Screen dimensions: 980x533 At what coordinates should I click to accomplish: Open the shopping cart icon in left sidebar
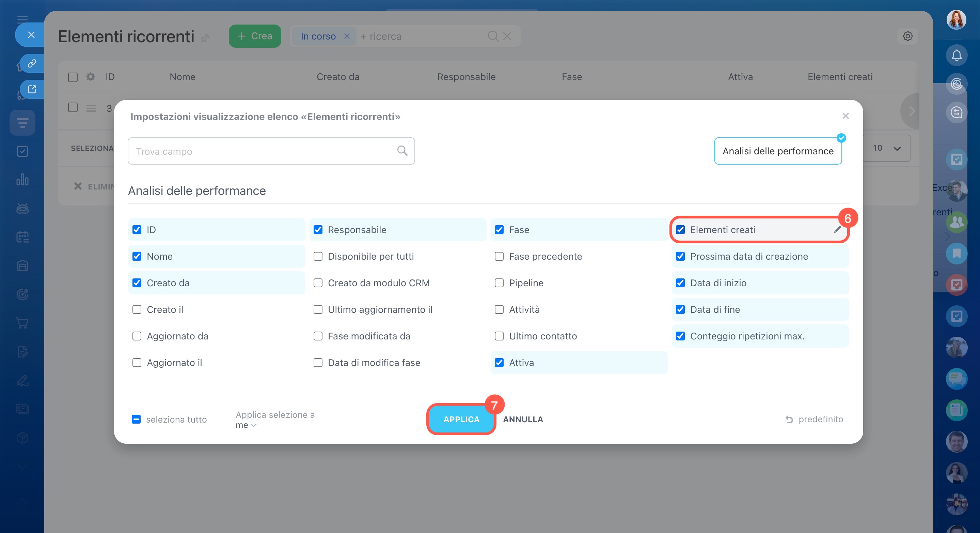(22, 323)
